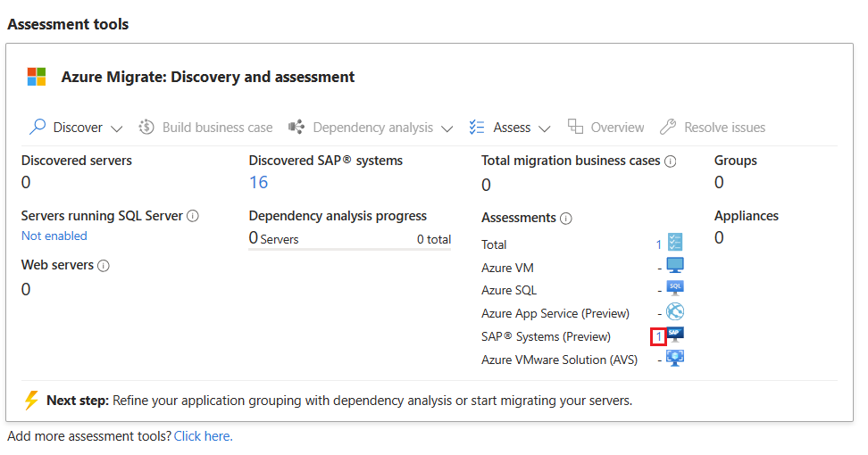Click the Azure SQL assessment icon
868x455 pixels.
(675, 289)
